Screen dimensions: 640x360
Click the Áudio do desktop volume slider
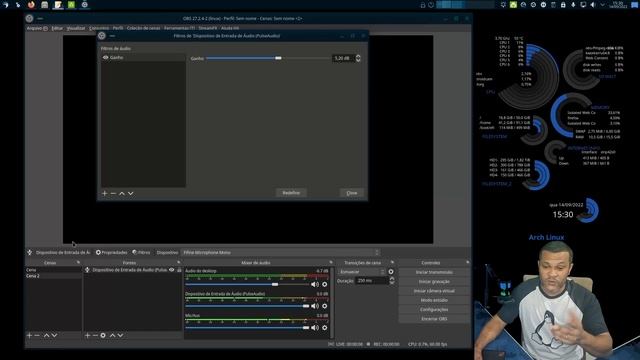tap(247, 284)
